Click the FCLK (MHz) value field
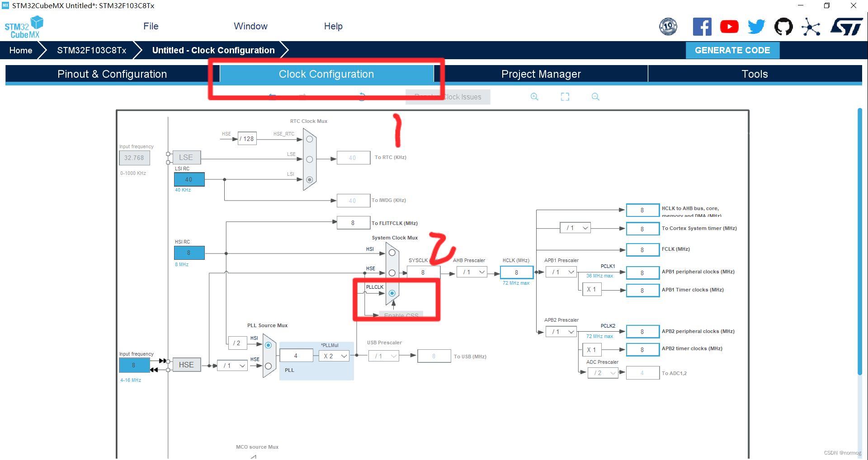The image size is (868, 460). pyautogui.click(x=642, y=250)
